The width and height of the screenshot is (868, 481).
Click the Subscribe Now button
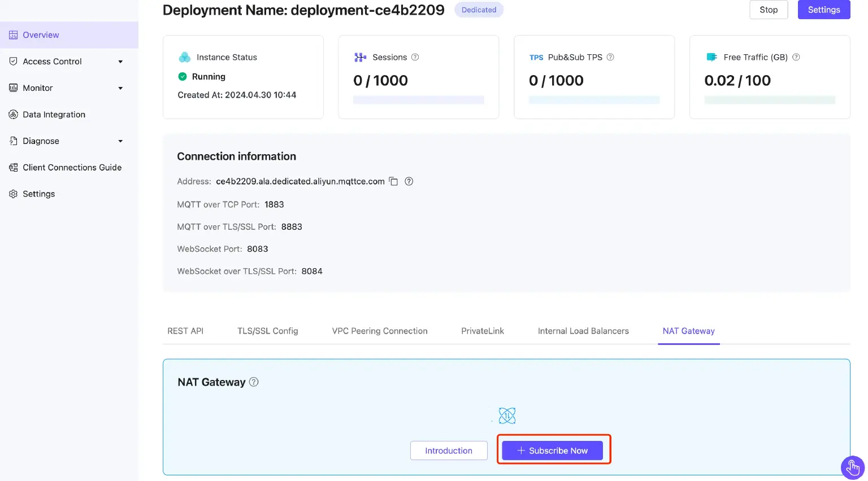[x=552, y=450]
